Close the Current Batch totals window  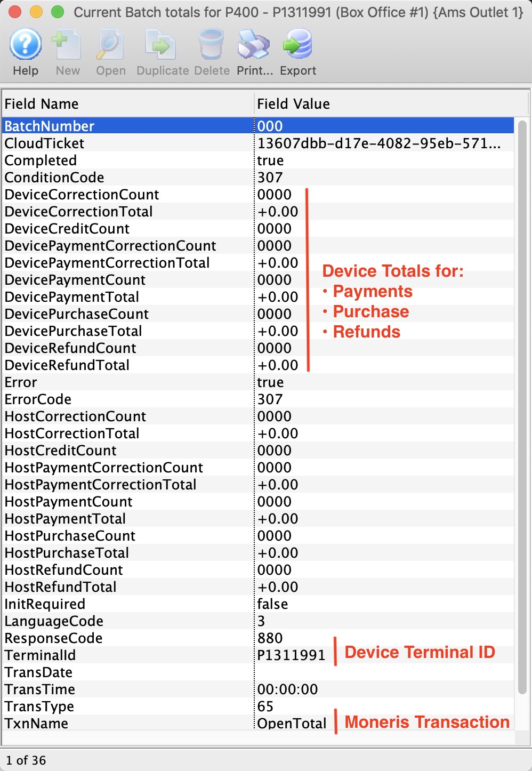(x=15, y=12)
